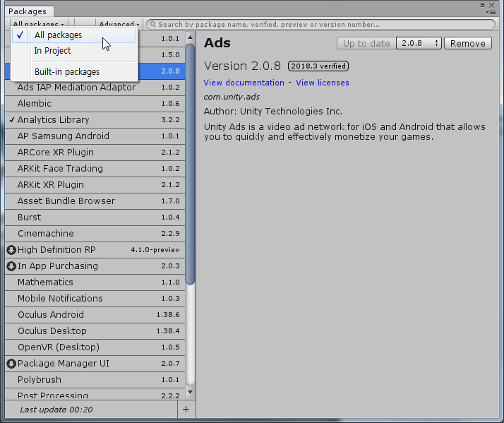Open the All packages filter dropdown

point(38,24)
